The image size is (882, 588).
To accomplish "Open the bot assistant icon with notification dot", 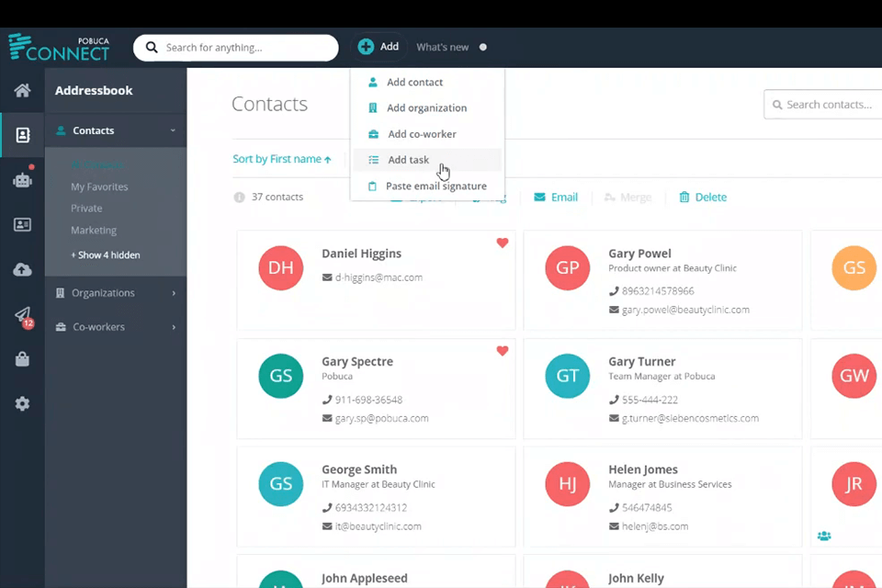I will point(22,180).
